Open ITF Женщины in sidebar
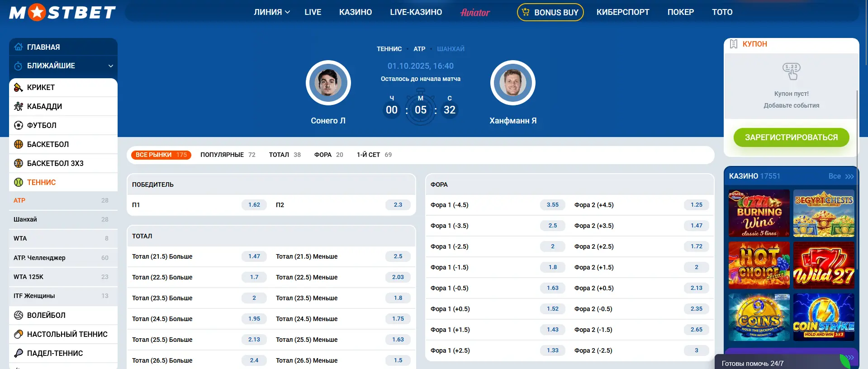Image resolution: width=868 pixels, height=369 pixels. click(x=63, y=296)
